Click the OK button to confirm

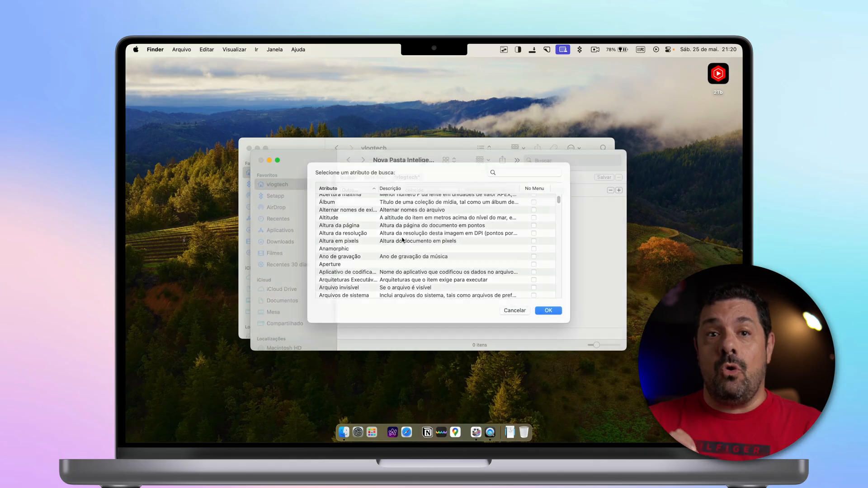[548, 310]
